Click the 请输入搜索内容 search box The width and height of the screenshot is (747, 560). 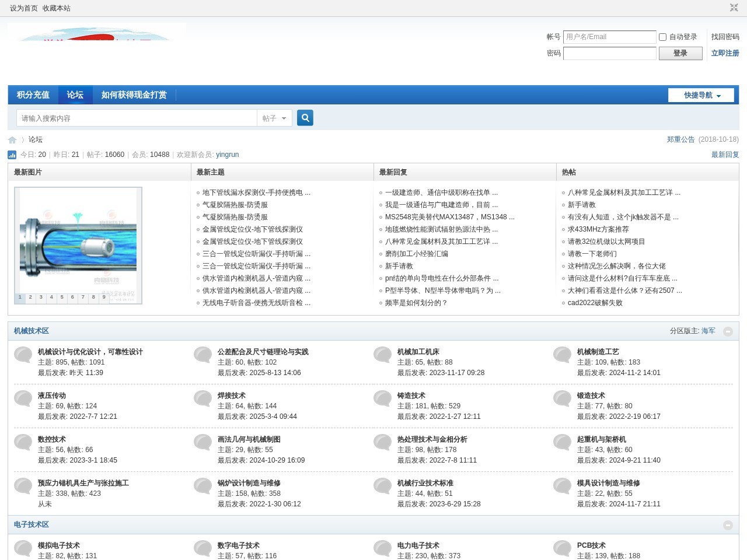(x=137, y=118)
